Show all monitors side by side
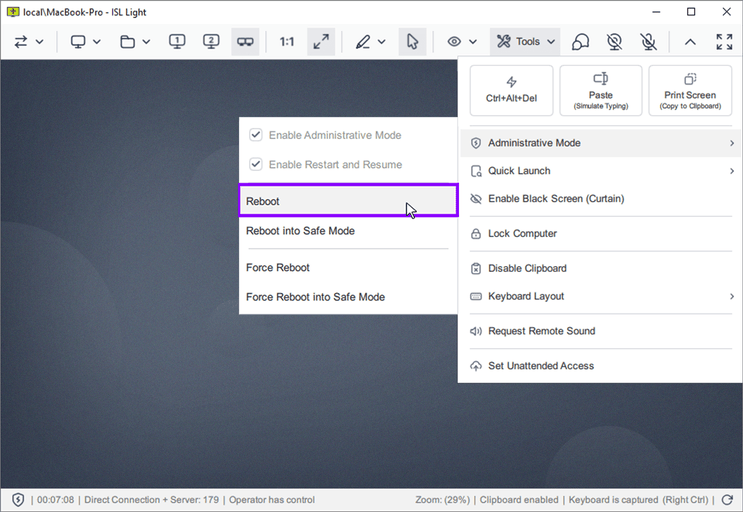The height and width of the screenshot is (512, 743). 245,42
